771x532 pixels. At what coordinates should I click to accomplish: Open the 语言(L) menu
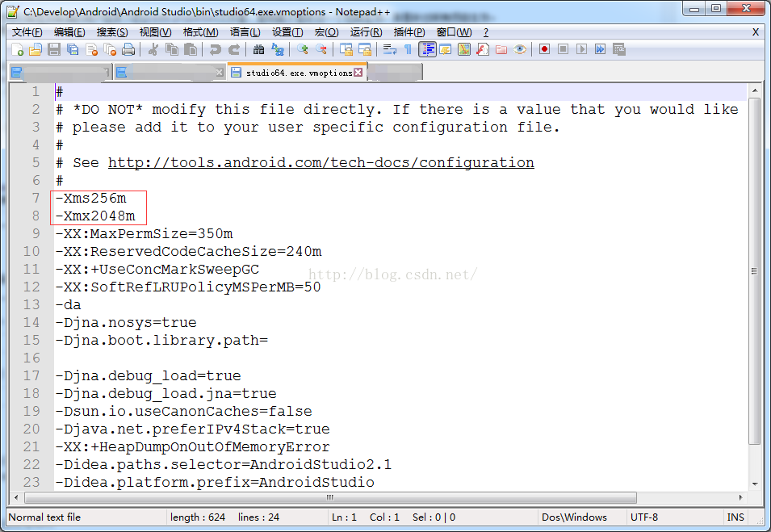click(x=245, y=32)
